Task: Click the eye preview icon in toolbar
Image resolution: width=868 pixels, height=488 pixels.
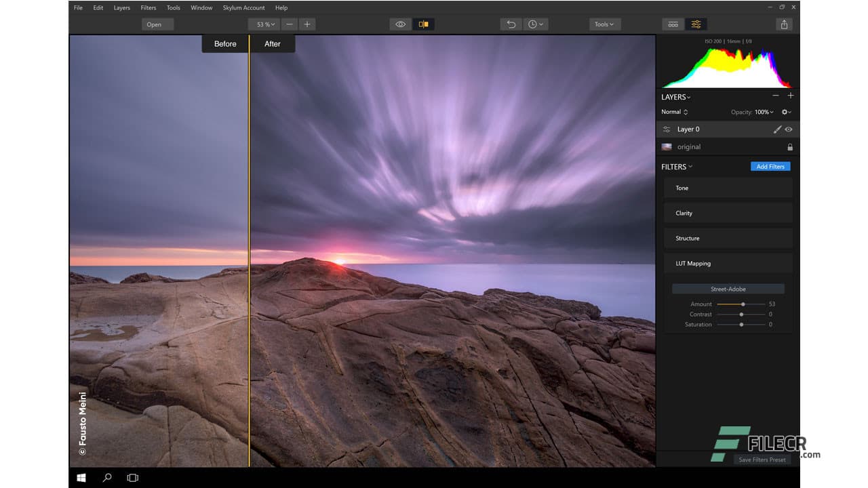Action: tap(400, 24)
